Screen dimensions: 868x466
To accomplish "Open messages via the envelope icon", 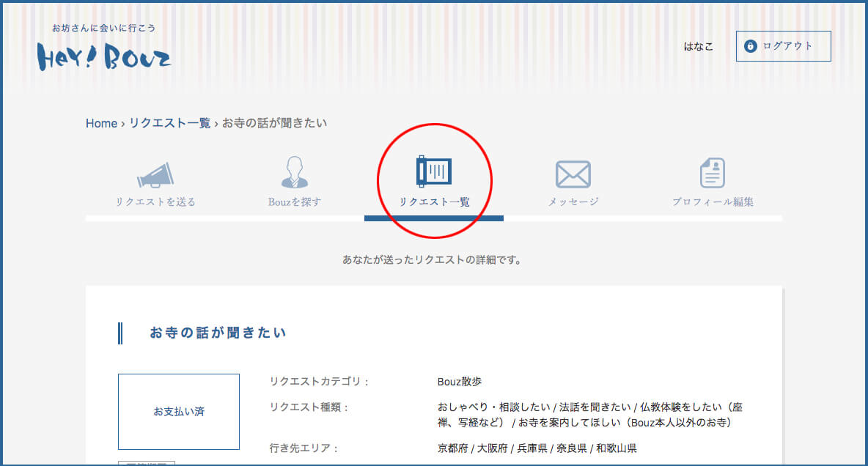I will pos(573,174).
